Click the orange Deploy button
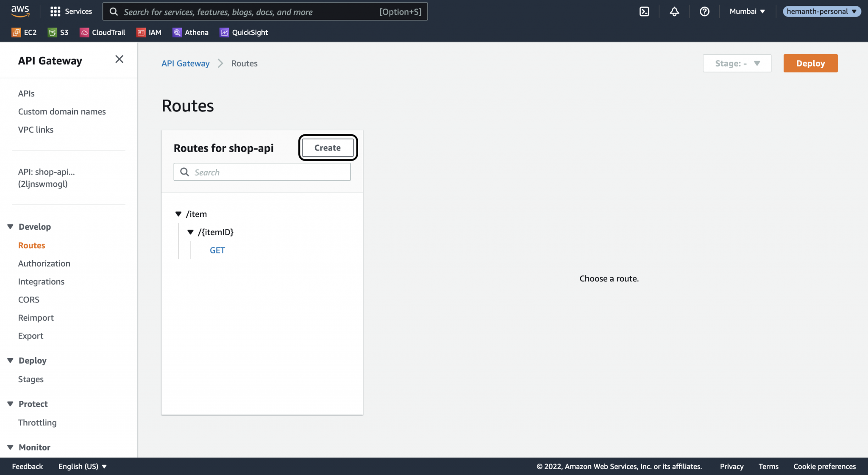The height and width of the screenshot is (475, 868). (810, 63)
